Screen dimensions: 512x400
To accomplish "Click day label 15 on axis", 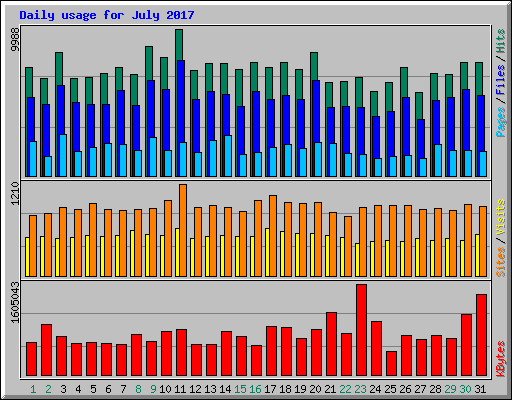I will click(240, 389).
